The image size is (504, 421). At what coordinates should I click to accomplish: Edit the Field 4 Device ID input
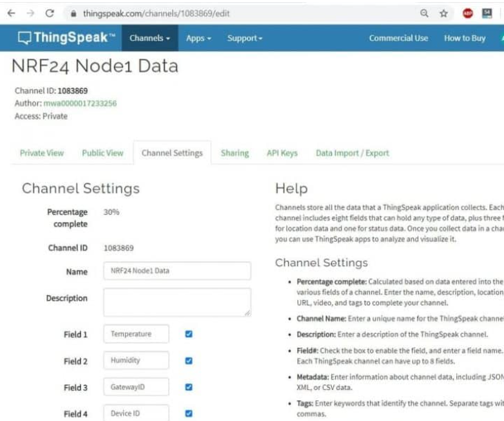pos(136,413)
